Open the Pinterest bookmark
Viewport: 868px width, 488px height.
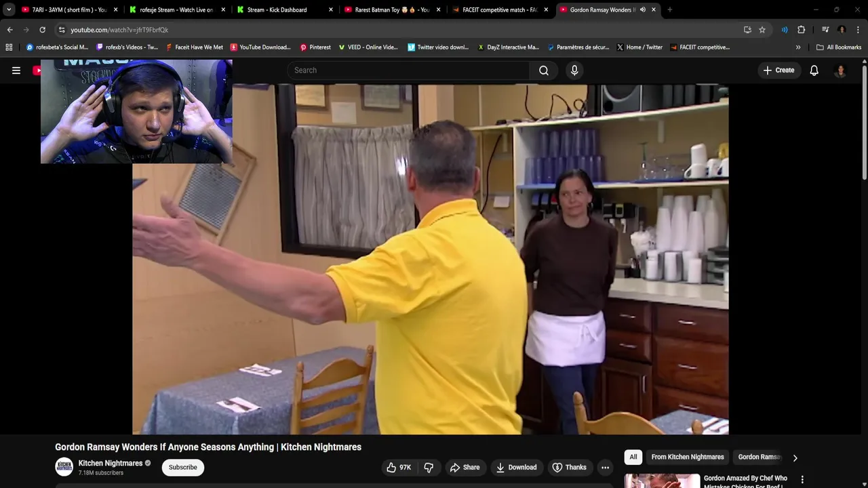point(315,47)
